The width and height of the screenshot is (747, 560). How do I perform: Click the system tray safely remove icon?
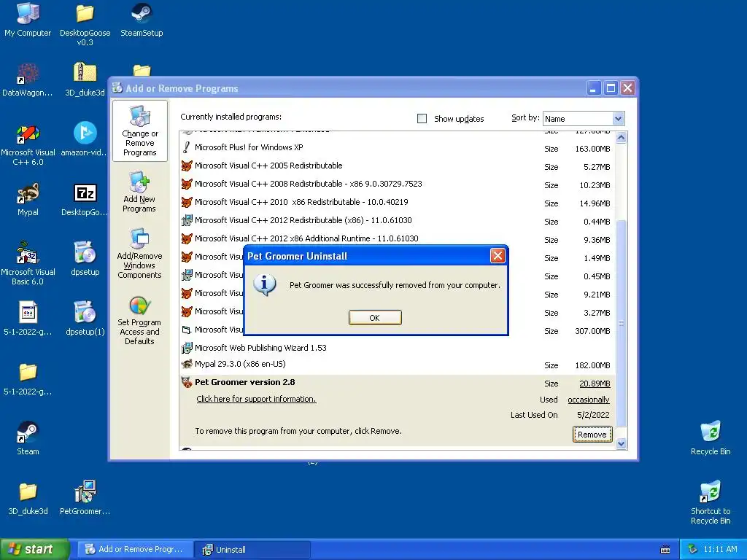click(x=693, y=549)
